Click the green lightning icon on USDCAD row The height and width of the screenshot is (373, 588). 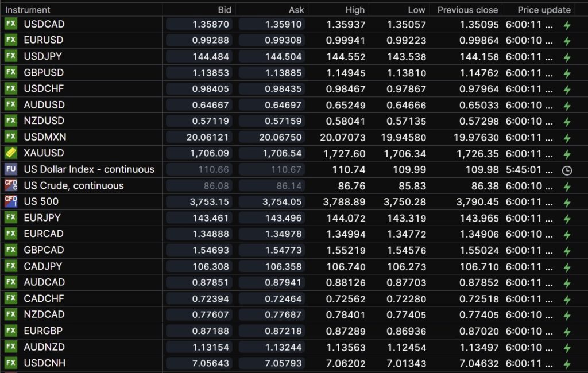pyautogui.click(x=567, y=25)
